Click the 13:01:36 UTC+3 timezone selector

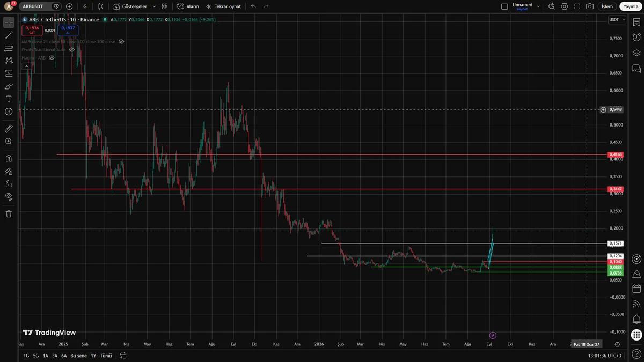(x=604, y=356)
